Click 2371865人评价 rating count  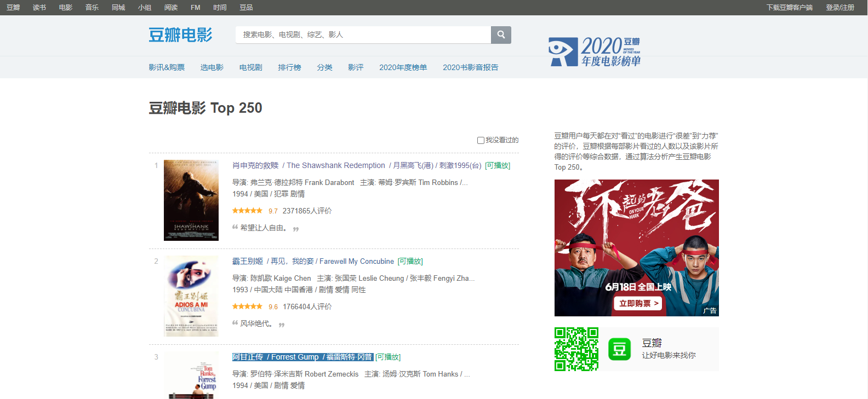[x=307, y=211]
